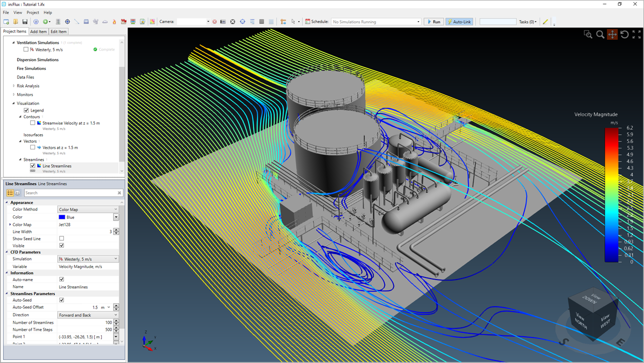This screenshot has width=644, height=363.
Task: Open the Schedule simulations dropdown
Action: coord(376,22)
